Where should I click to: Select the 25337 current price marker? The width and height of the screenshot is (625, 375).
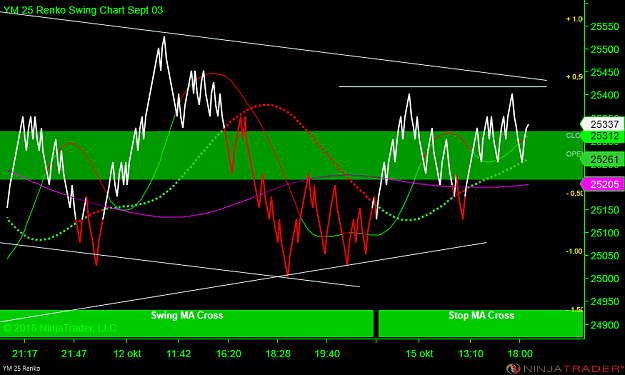point(602,124)
